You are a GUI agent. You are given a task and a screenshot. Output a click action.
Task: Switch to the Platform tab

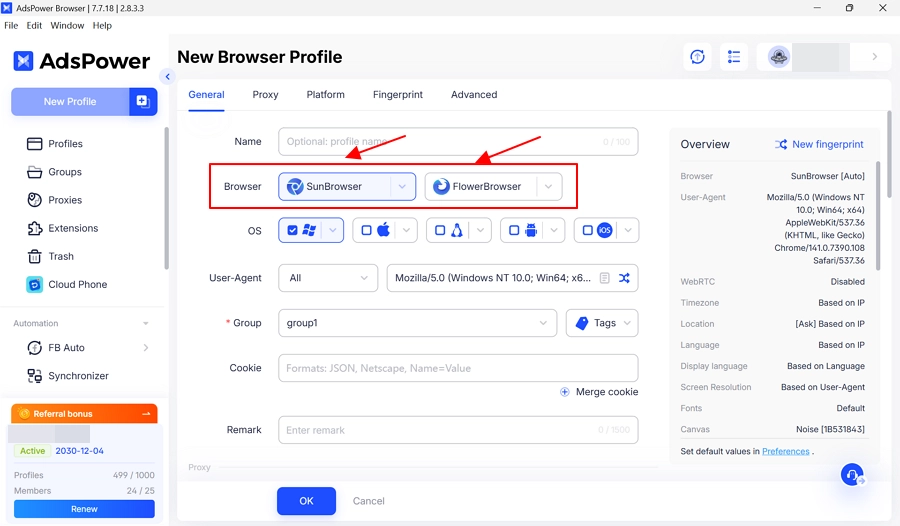(x=325, y=95)
